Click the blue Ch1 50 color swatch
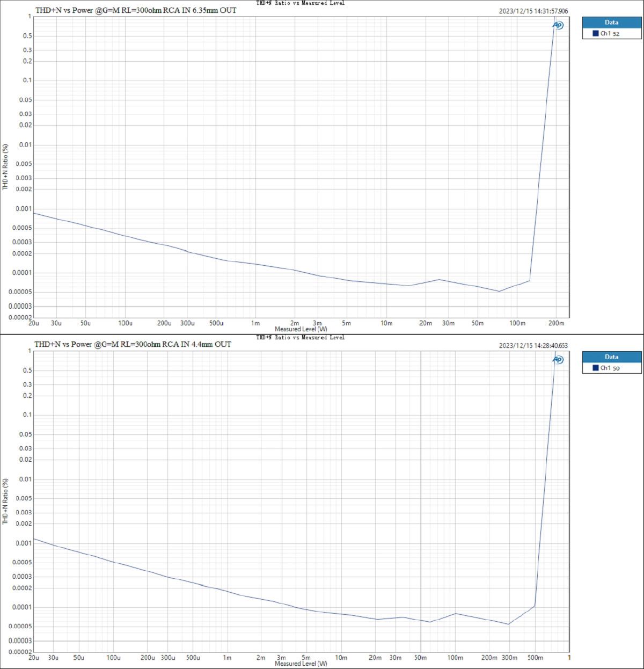The height and width of the screenshot is (669, 644). point(595,368)
